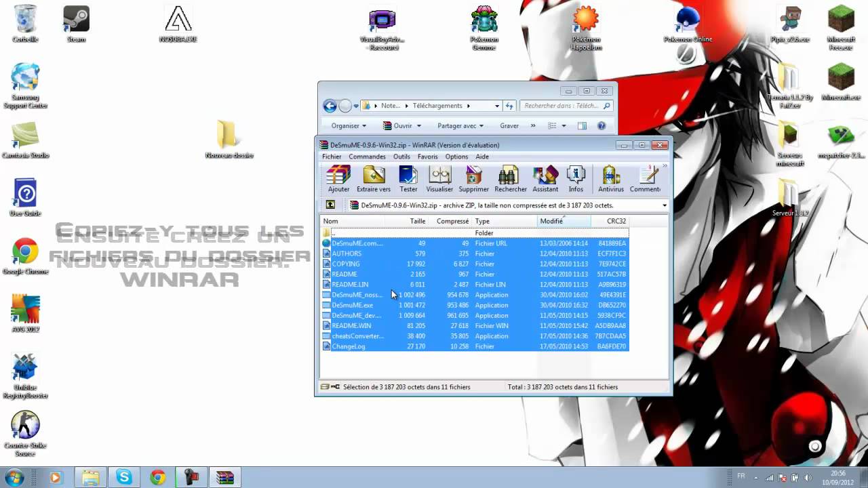Screen dimensions: 868x488
Task: Click the NOSGBA.EXE desktop icon
Action: coord(178,23)
